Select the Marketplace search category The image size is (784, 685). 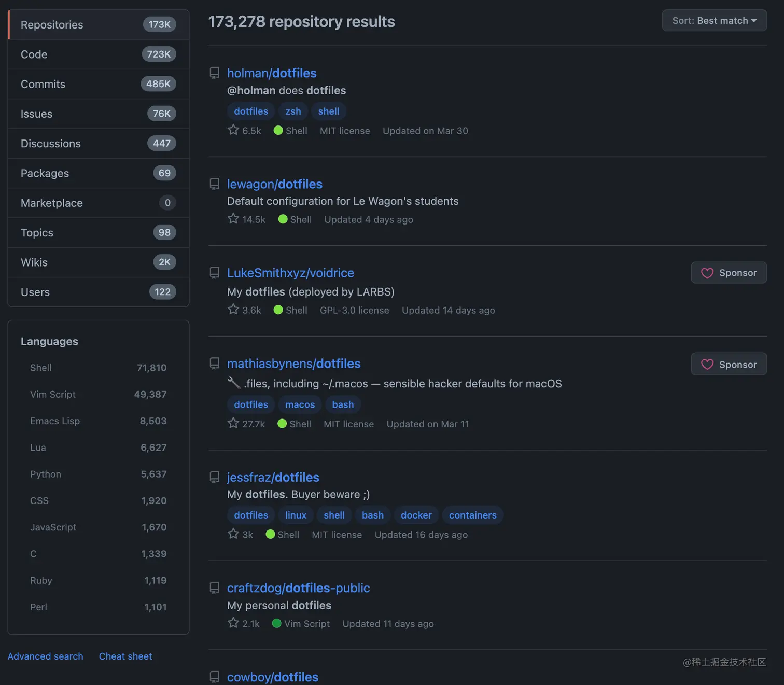(x=99, y=203)
